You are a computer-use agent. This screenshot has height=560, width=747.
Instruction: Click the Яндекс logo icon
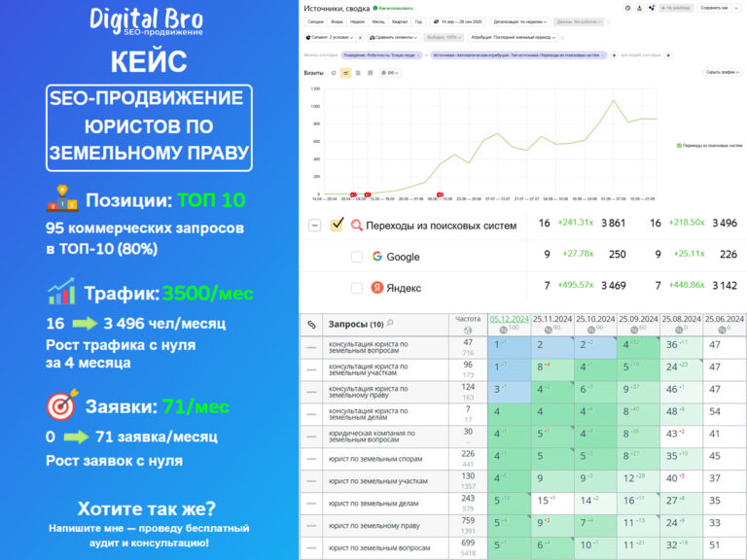click(x=376, y=288)
